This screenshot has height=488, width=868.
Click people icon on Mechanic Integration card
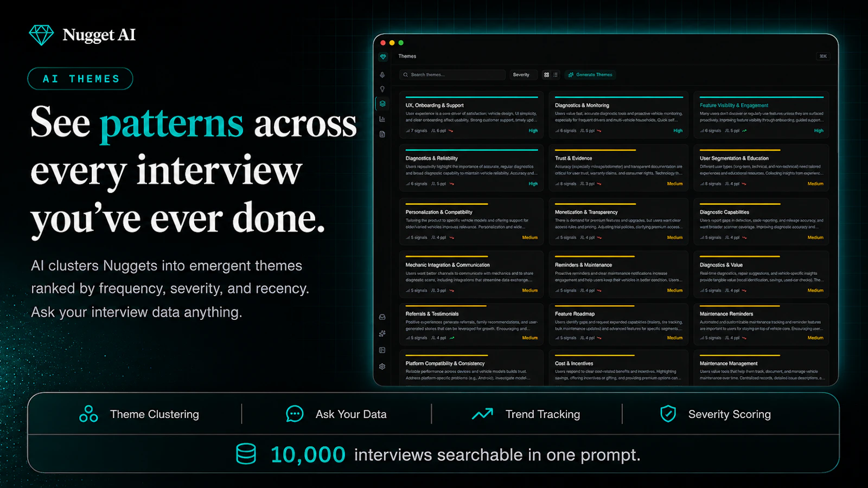(433, 291)
